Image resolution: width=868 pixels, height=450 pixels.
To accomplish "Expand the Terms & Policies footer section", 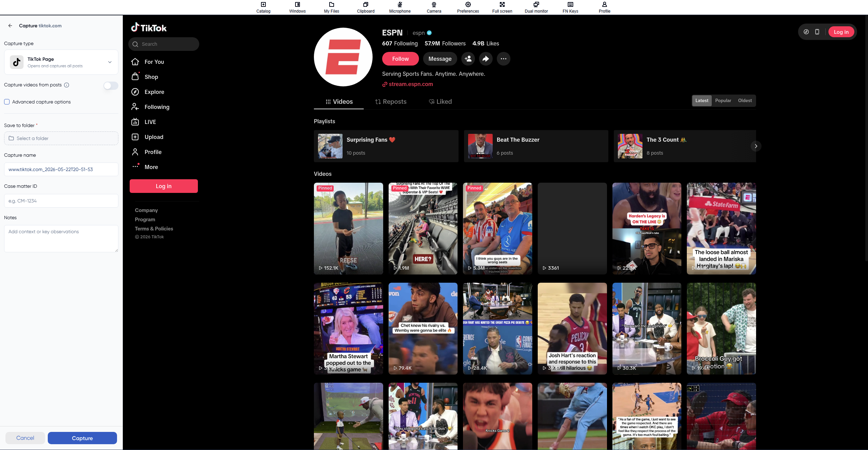I will (154, 229).
